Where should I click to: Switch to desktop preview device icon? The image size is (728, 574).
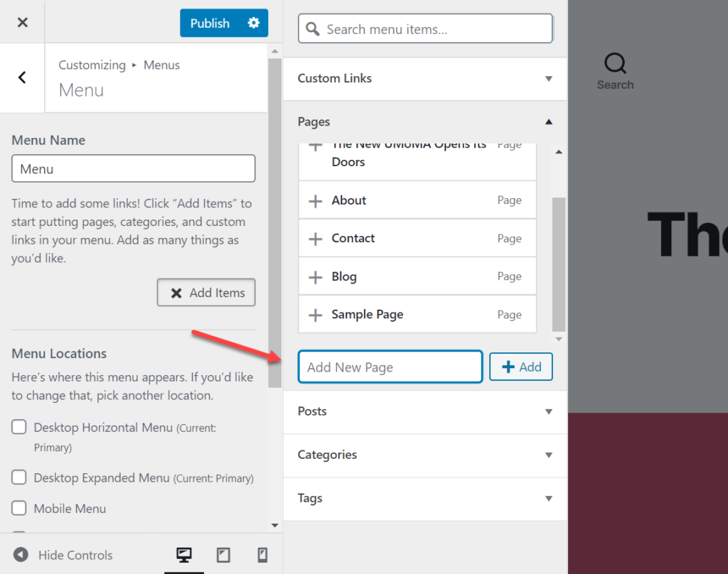(x=184, y=555)
